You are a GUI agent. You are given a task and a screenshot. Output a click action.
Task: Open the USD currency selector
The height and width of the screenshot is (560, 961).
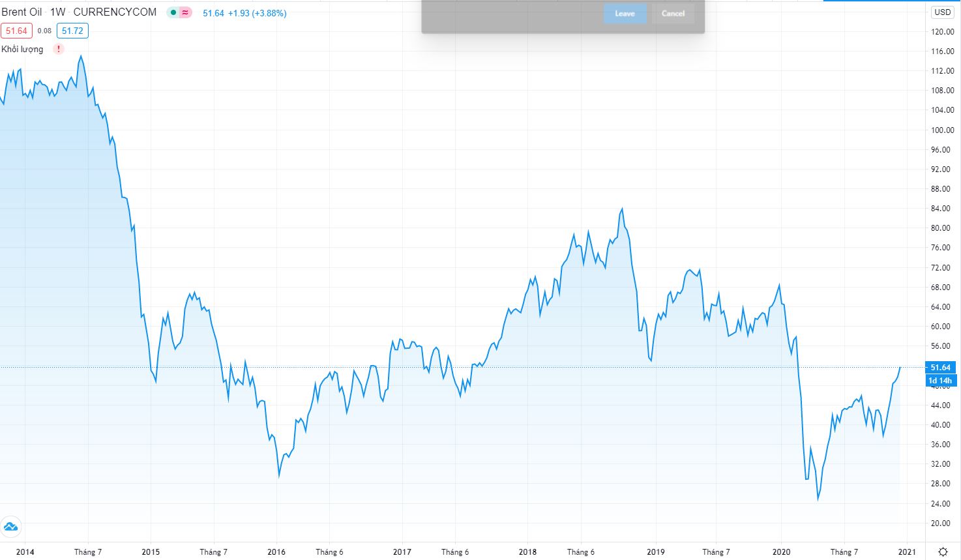coord(942,12)
